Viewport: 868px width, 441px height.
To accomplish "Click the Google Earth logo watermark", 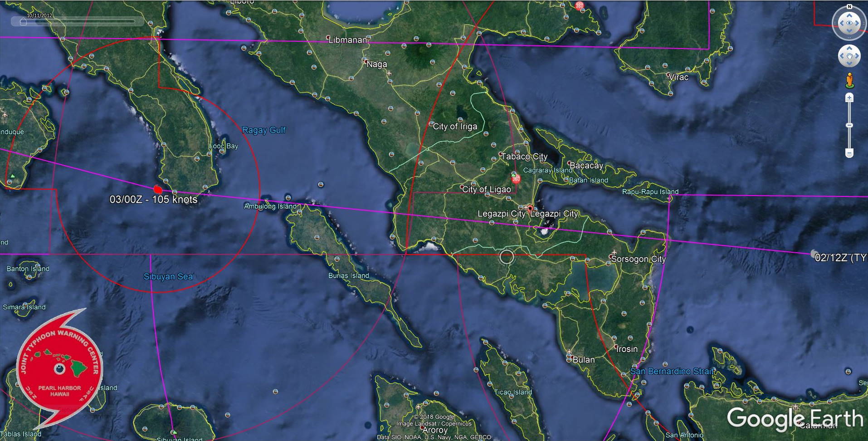I will click(795, 418).
